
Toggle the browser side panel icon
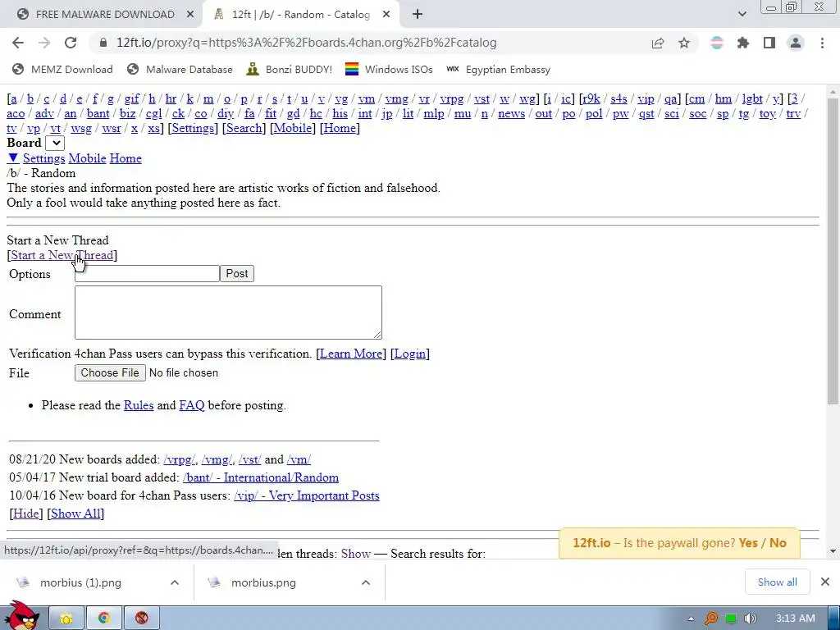coord(769,43)
